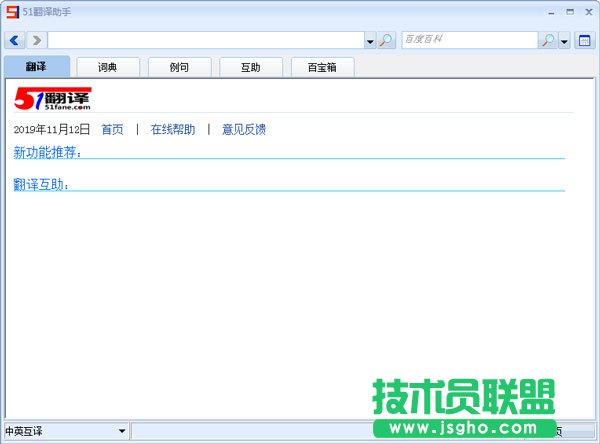Click the 51翻译 51fane.com logo
Image resolution: width=600 pixels, height=444 pixels.
coord(53,99)
